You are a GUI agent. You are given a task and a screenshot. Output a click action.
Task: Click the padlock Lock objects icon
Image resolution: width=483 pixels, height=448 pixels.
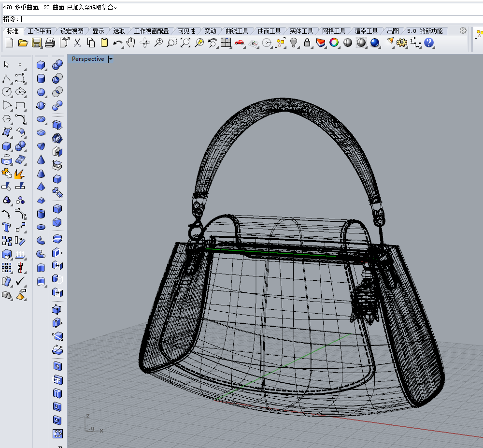tap(307, 43)
